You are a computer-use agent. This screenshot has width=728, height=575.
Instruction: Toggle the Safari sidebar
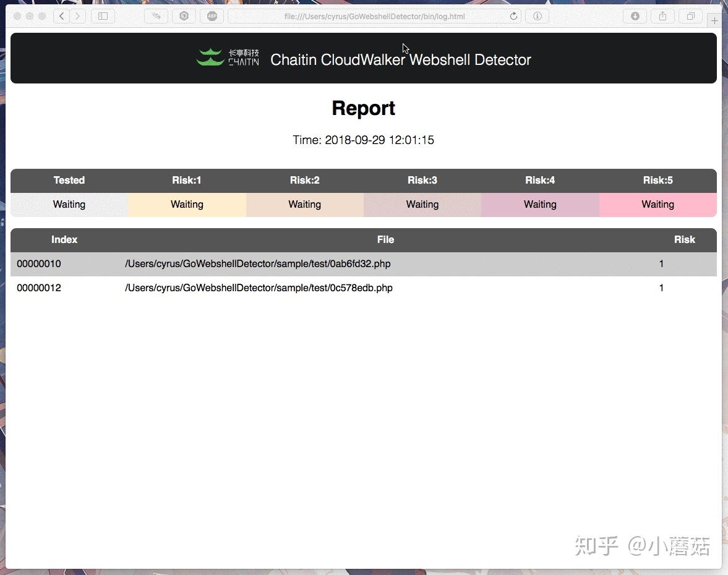(x=102, y=16)
